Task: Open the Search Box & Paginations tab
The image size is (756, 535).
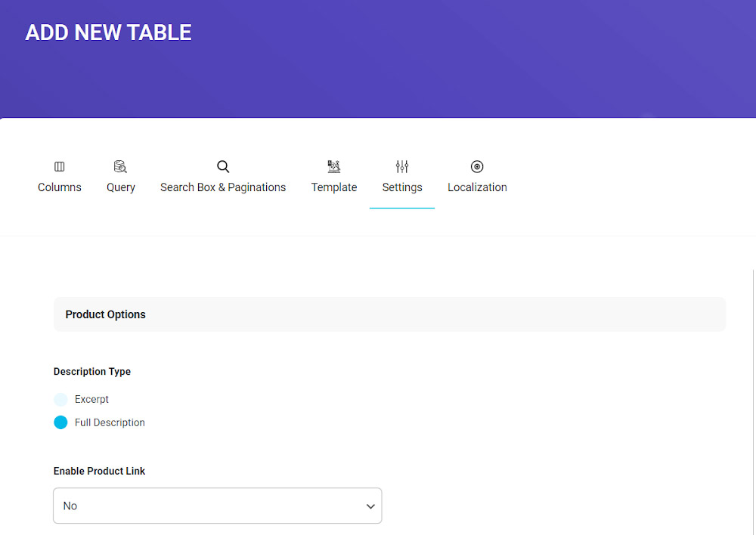Action: (223, 187)
